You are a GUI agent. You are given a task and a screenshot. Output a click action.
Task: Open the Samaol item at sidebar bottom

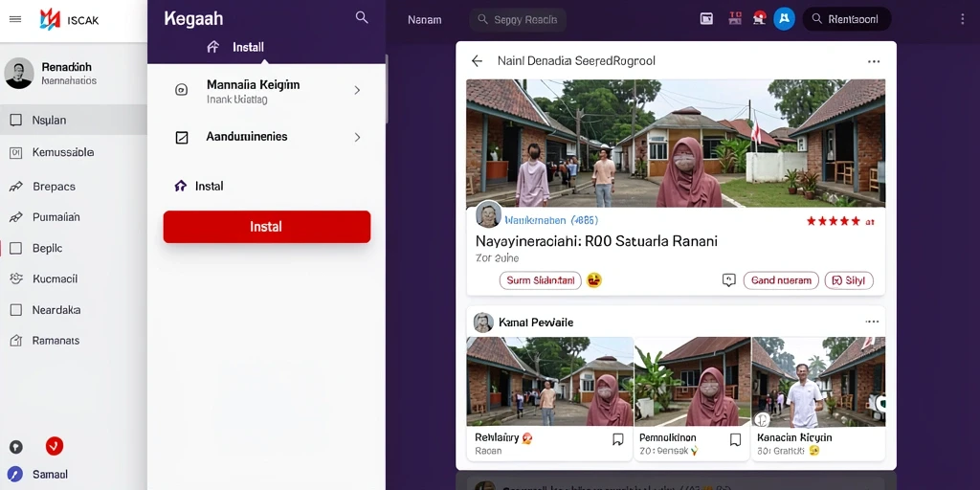pos(38,475)
